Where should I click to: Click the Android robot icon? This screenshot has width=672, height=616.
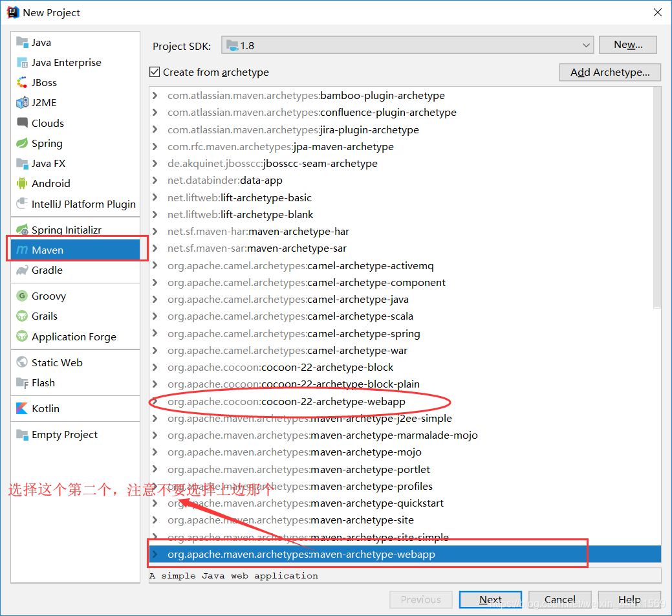[22, 184]
